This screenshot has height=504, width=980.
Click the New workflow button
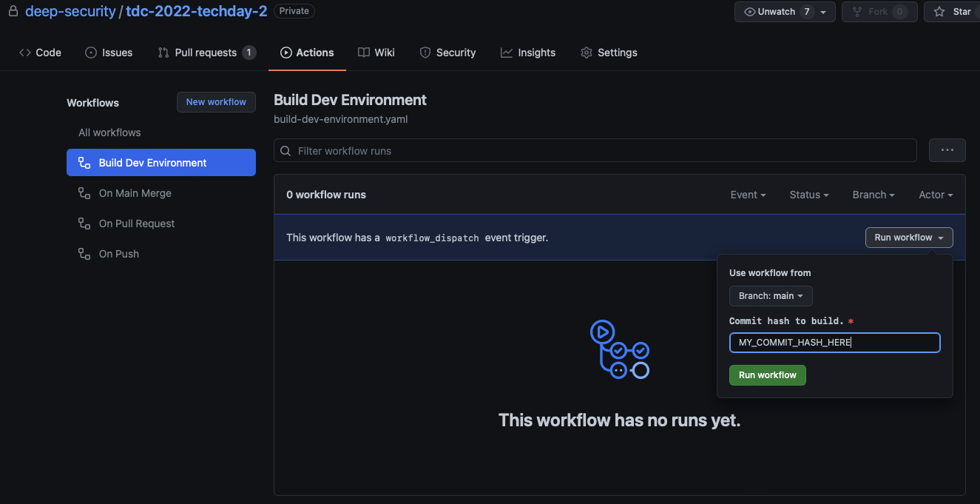216,102
